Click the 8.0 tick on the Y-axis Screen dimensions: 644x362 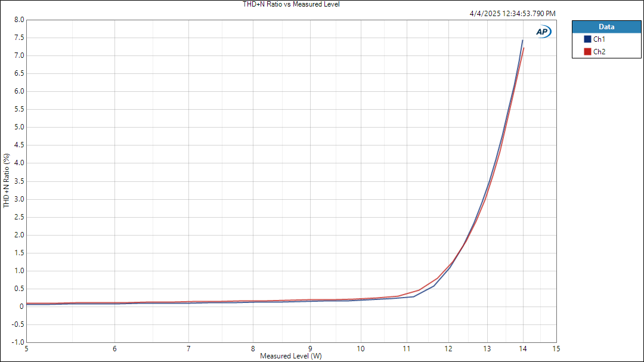(x=18, y=20)
